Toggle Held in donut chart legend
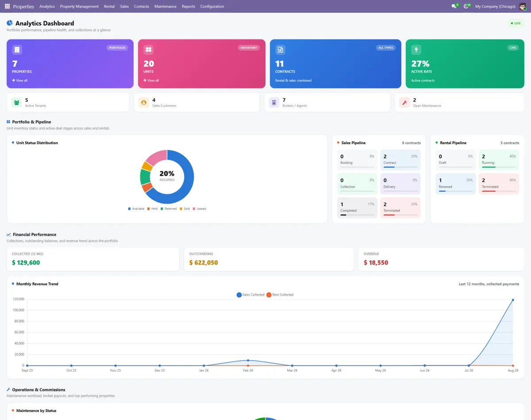Image resolution: width=531 pixels, height=420 pixels. point(153,208)
